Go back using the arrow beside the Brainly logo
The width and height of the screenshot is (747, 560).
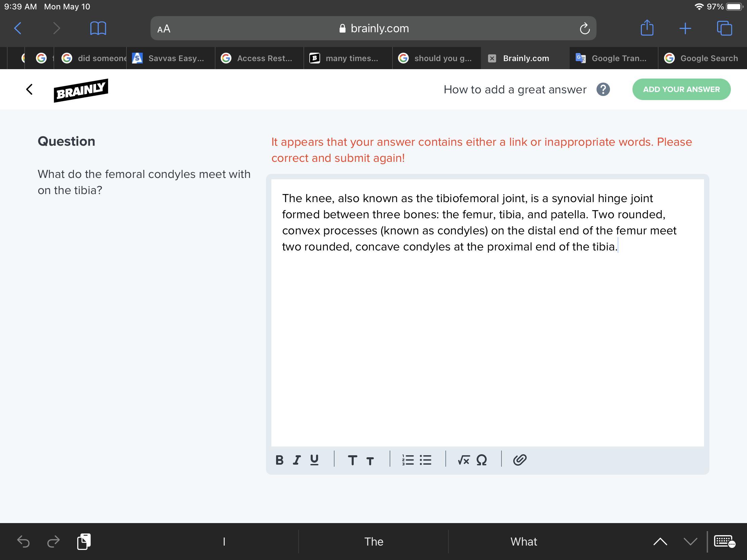pyautogui.click(x=29, y=89)
